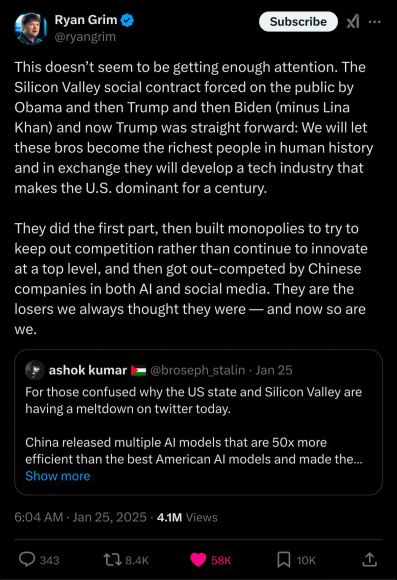Click the Ryan Grim display name
Screen dimensions: 397x580
click(x=86, y=20)
